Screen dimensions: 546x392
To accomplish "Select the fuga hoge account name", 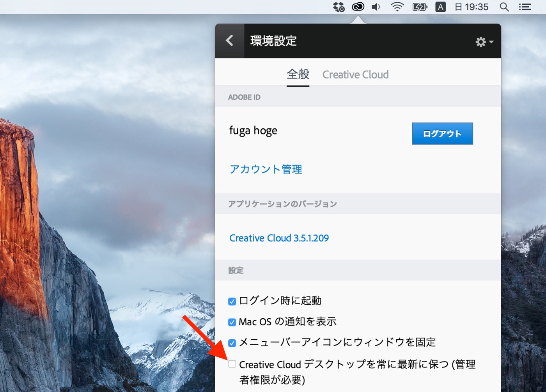I will point(253,131).
